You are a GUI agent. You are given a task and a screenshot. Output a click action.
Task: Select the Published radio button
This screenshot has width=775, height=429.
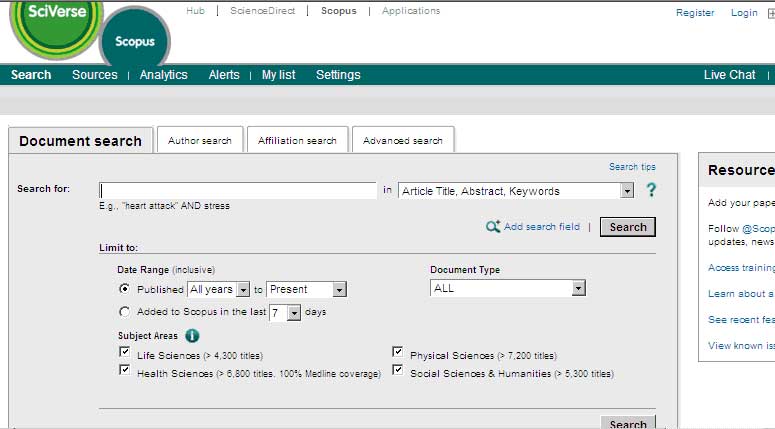125,289
